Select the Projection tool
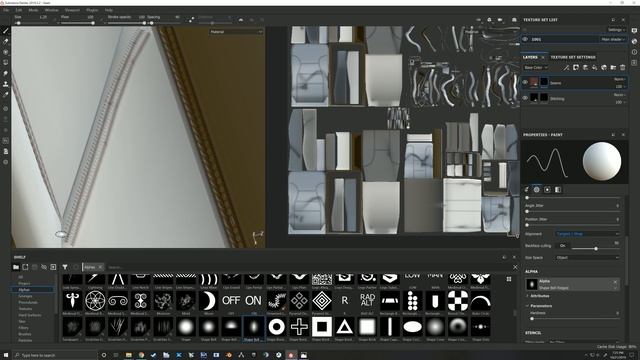 point(5,52)
